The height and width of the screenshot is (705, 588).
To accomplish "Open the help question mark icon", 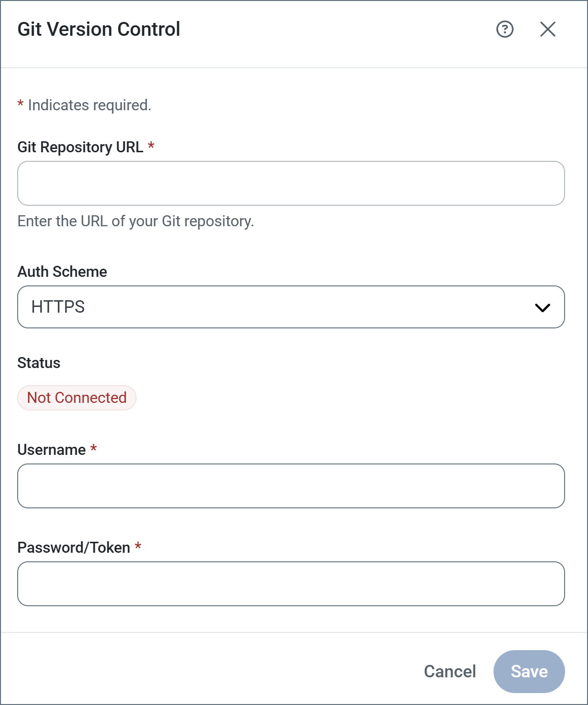I will click(x=504, y=29).
